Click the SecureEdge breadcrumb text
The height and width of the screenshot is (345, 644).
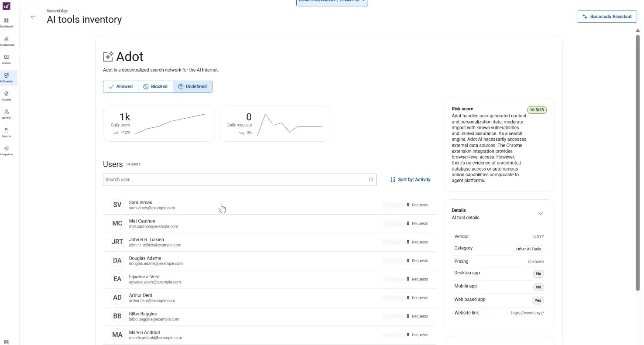point(57,11)
